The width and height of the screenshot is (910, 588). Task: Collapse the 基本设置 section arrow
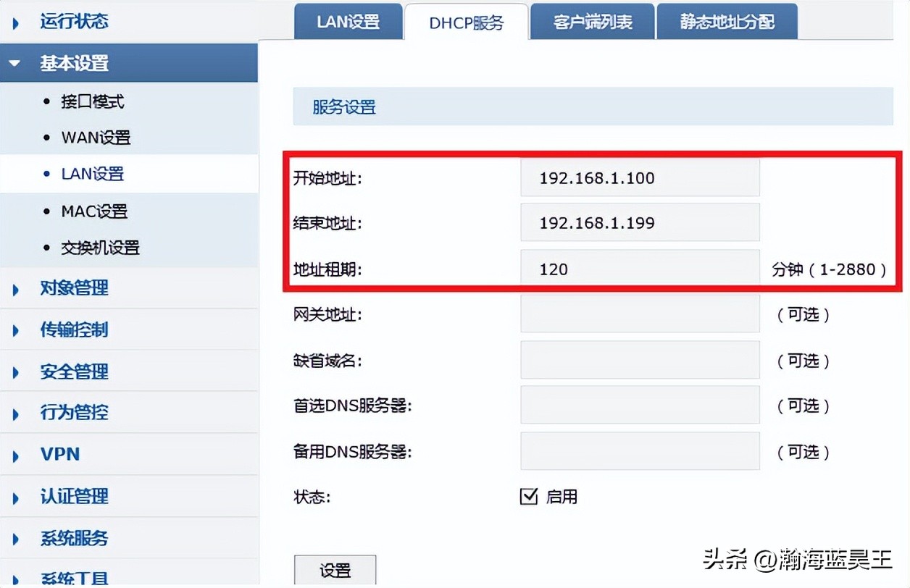click(16, 63)
